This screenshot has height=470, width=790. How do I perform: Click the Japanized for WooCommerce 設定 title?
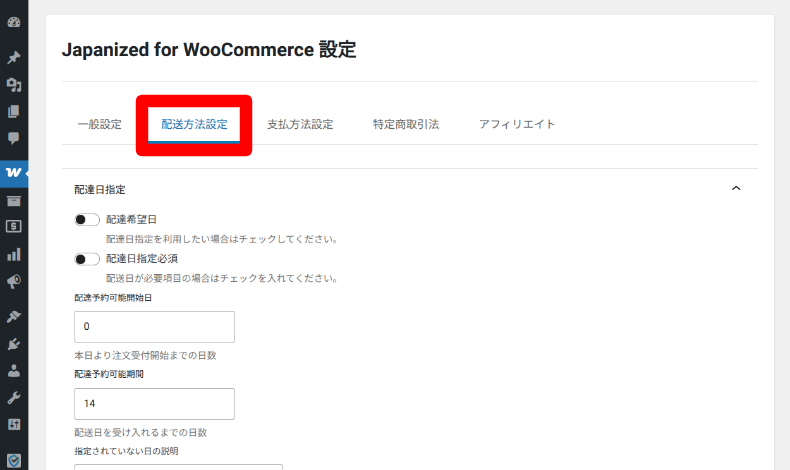209,50
